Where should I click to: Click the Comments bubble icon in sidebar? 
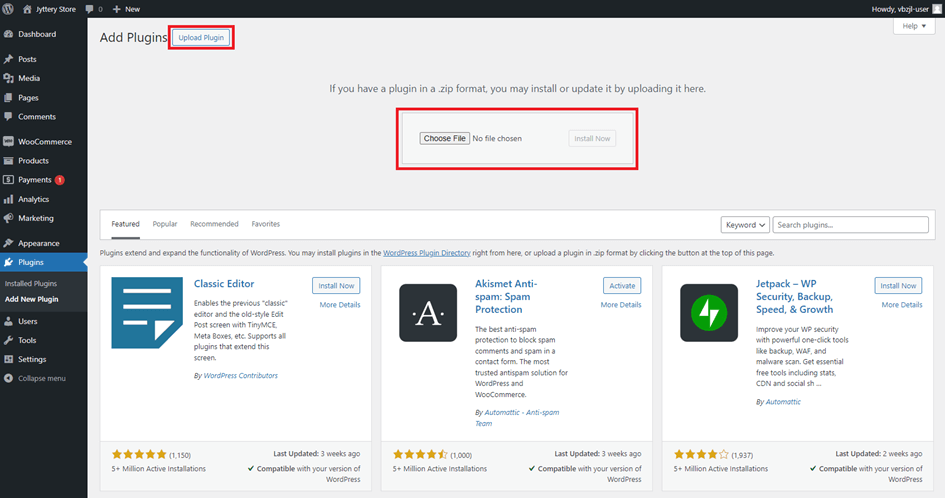[x=8, y=116]
